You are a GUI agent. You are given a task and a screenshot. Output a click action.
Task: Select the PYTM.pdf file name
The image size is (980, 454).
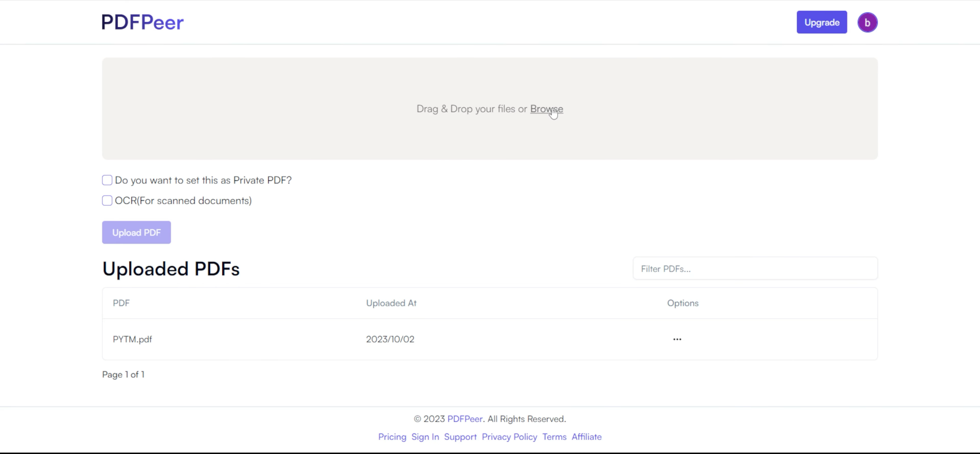pyautogui.click(x=132, y=339)
